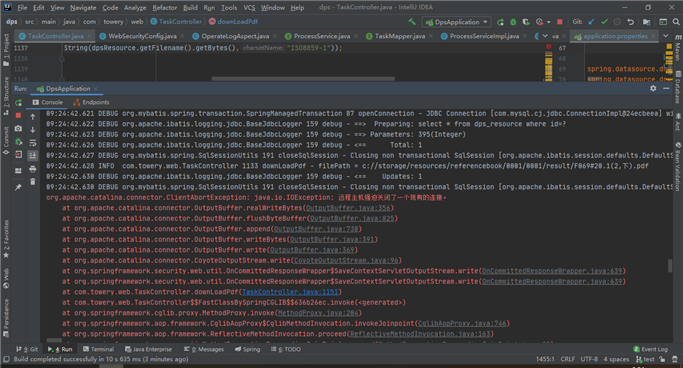Open Run panel settings gear
683x368 pixels.
653,88
